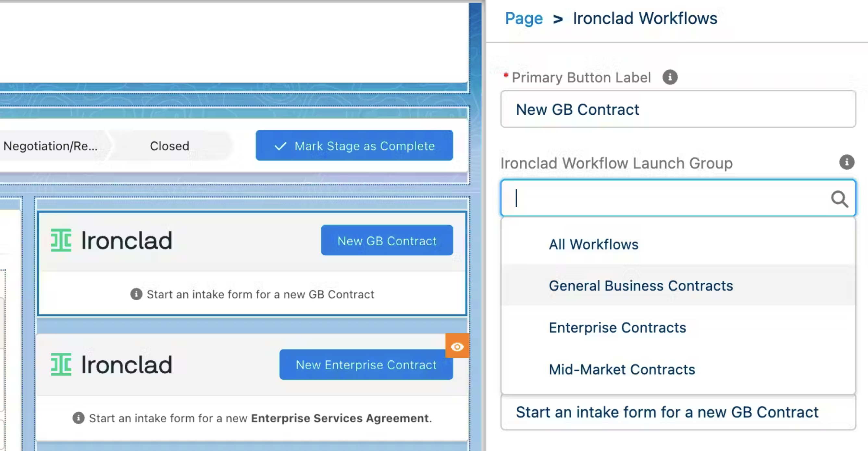
Task: Click the 'Ironclad Workflows' breadcrumb title
Action: click(x=645, y=18)
